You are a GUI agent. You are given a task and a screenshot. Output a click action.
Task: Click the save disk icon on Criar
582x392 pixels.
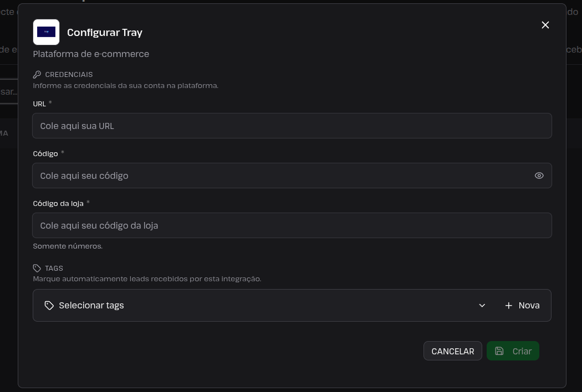[x=499, y=351]
